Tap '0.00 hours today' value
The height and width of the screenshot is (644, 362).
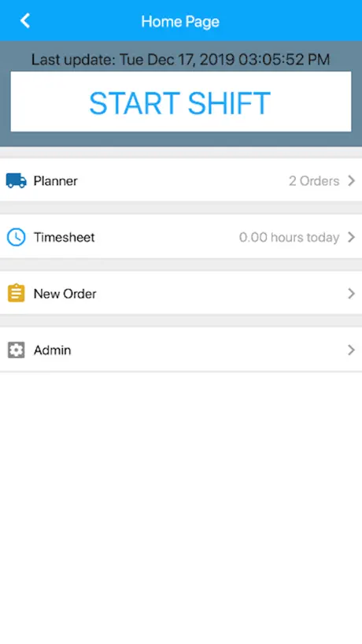tap(290, 237)
